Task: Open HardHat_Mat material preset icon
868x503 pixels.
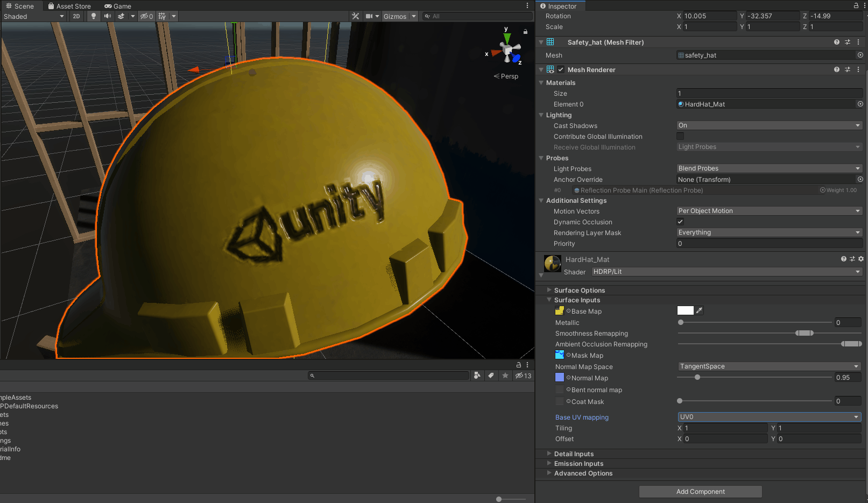Action: click(x=852, y=259)
